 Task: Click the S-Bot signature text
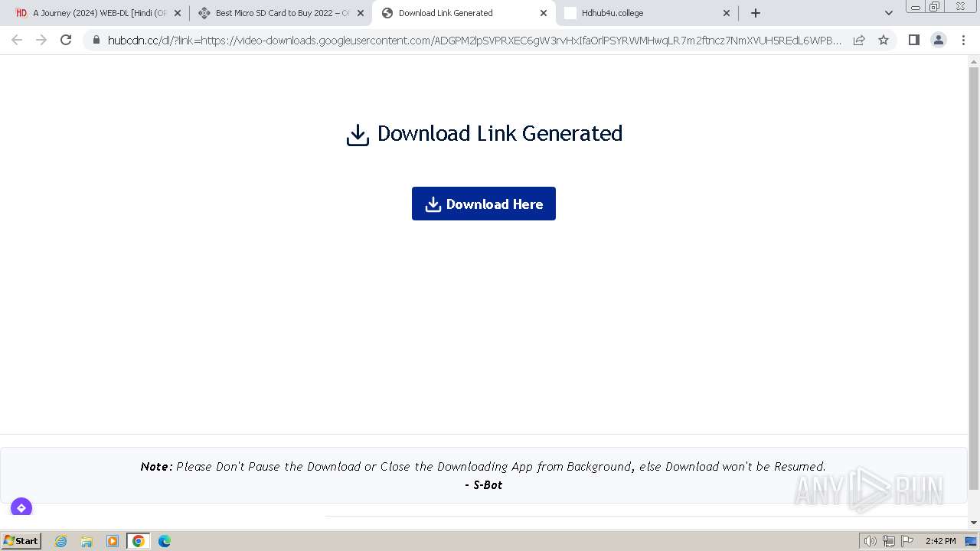484,484
